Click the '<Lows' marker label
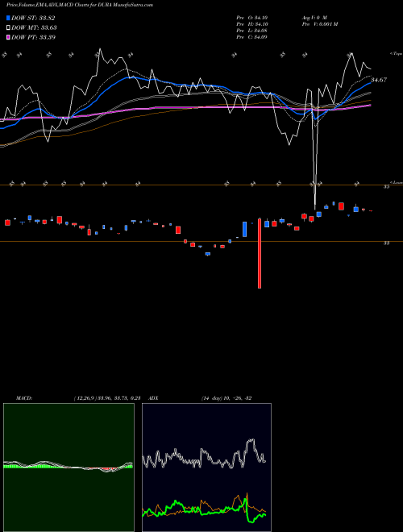The image size is (403, 532). click(396, 182)
